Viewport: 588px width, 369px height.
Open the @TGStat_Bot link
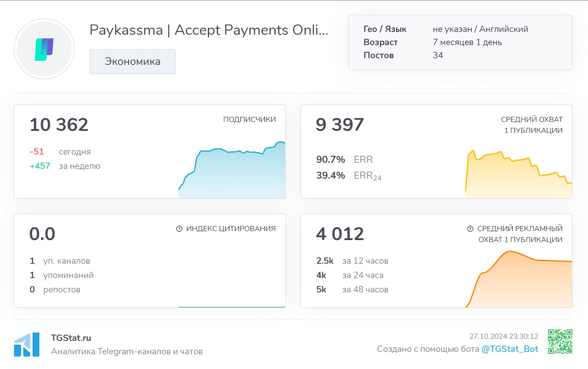[510, 349]
